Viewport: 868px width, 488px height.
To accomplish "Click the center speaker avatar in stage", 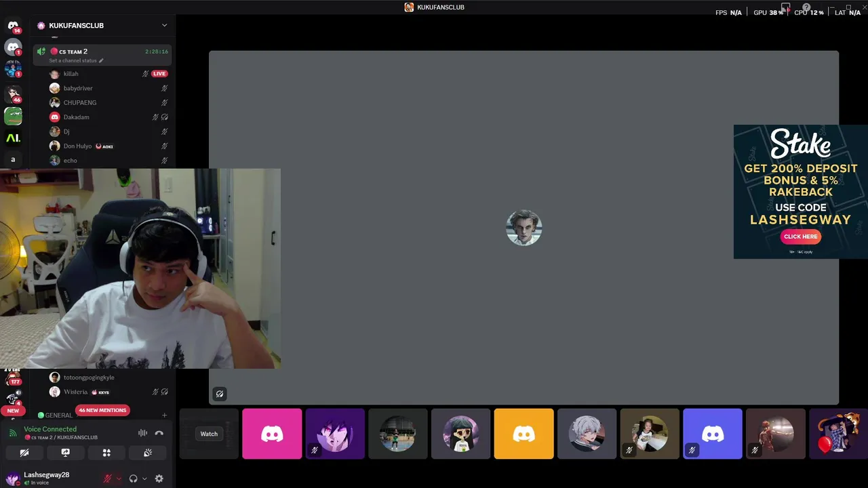I will (524, 228).
